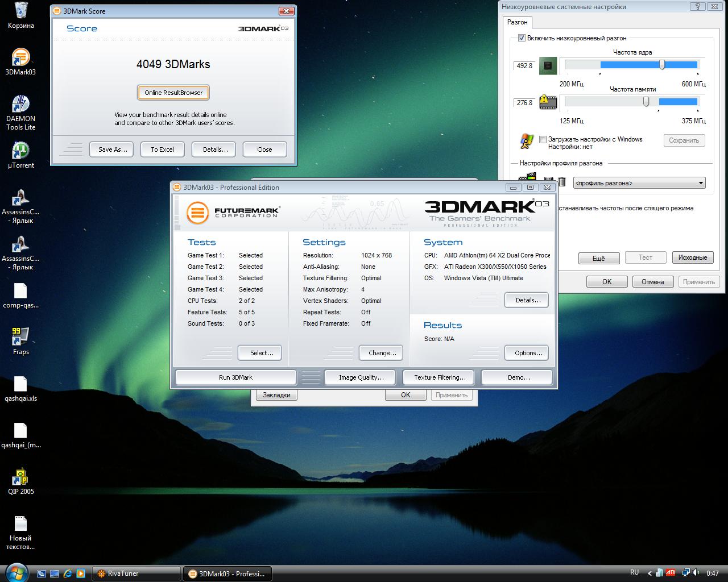Click the Закладки button
This screenshot has height=582, width=728.
[x=276, y=395]
